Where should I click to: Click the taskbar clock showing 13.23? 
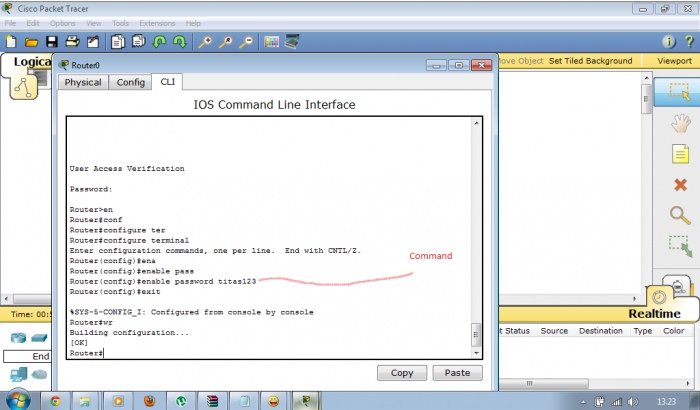[666, 402]
